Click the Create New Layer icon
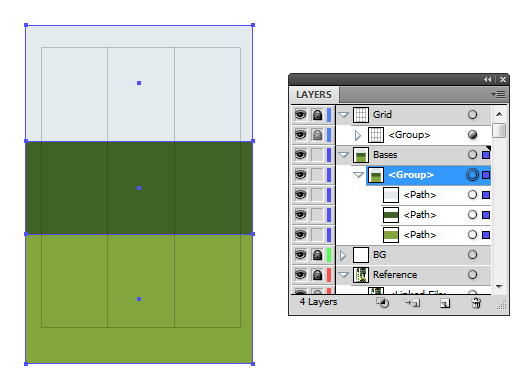Screen dimensions: 531x388 (445, 303)
